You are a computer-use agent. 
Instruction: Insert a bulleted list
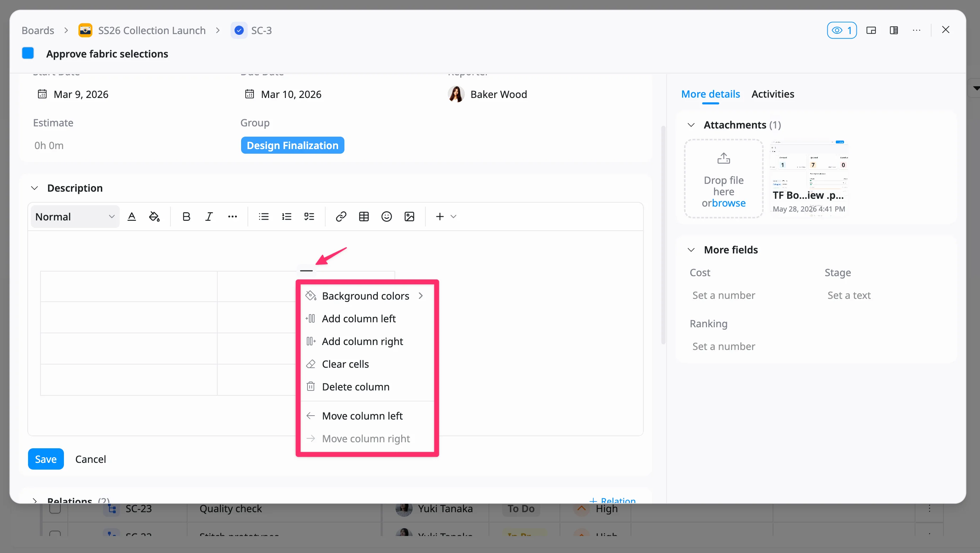263,217
